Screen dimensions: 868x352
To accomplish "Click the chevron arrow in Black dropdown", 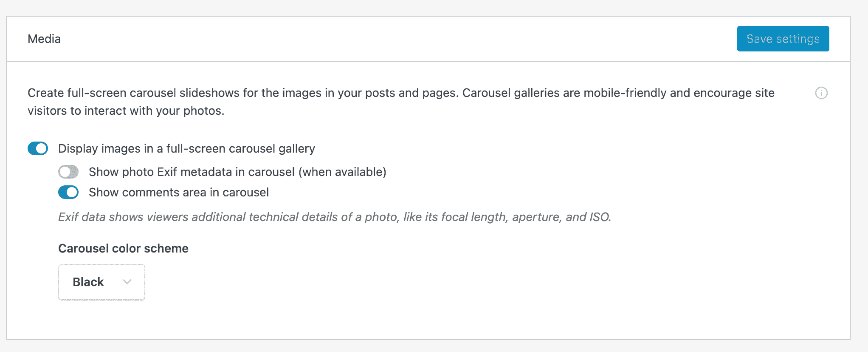I will tap(127, 282).
